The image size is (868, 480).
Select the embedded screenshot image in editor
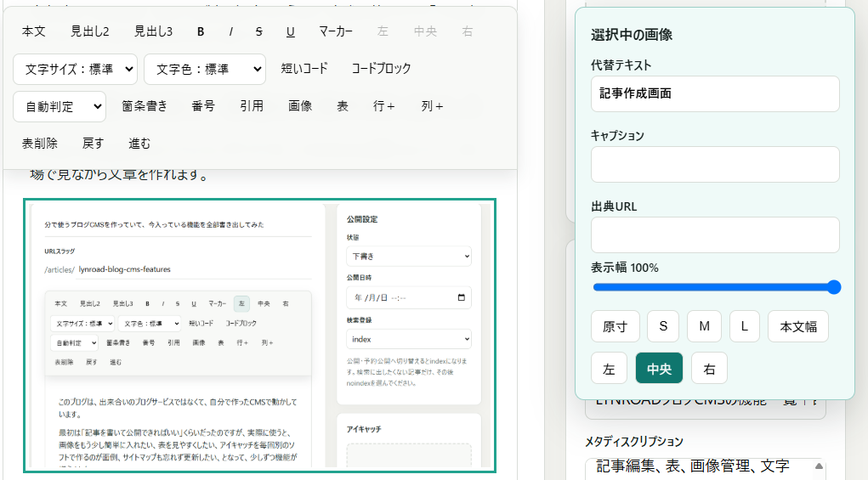pos(259,336)
